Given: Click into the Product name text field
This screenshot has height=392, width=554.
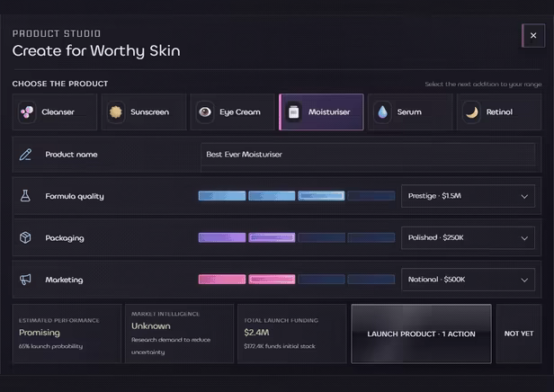Looking at the screenshot, I should pyautogui.click(x=368, y=155).
